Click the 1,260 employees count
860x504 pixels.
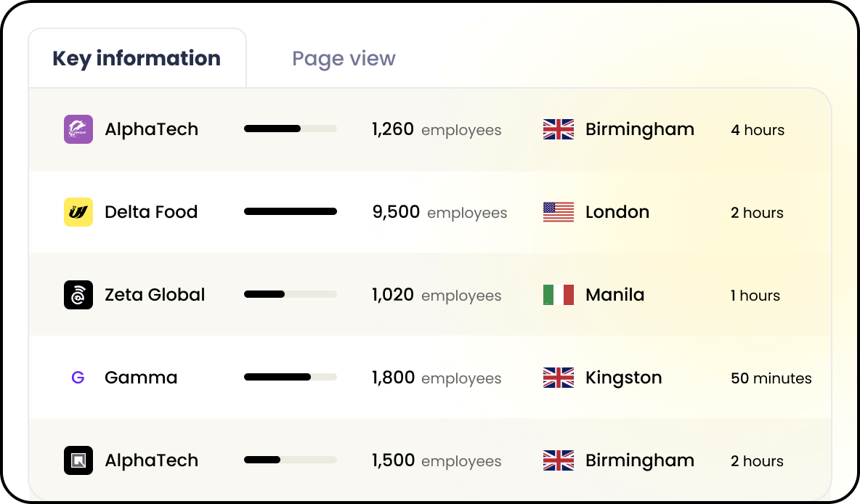click(437, 129)
